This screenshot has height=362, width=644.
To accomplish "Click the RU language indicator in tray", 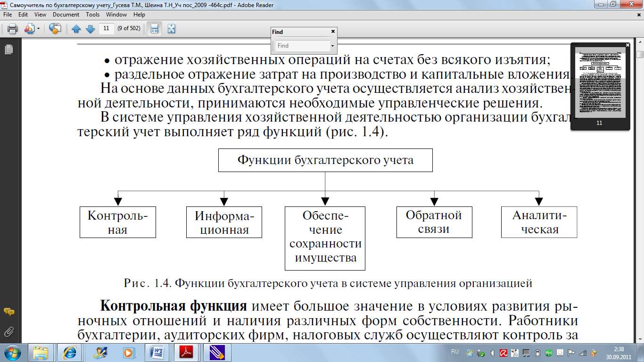I will tap(454, 352).
